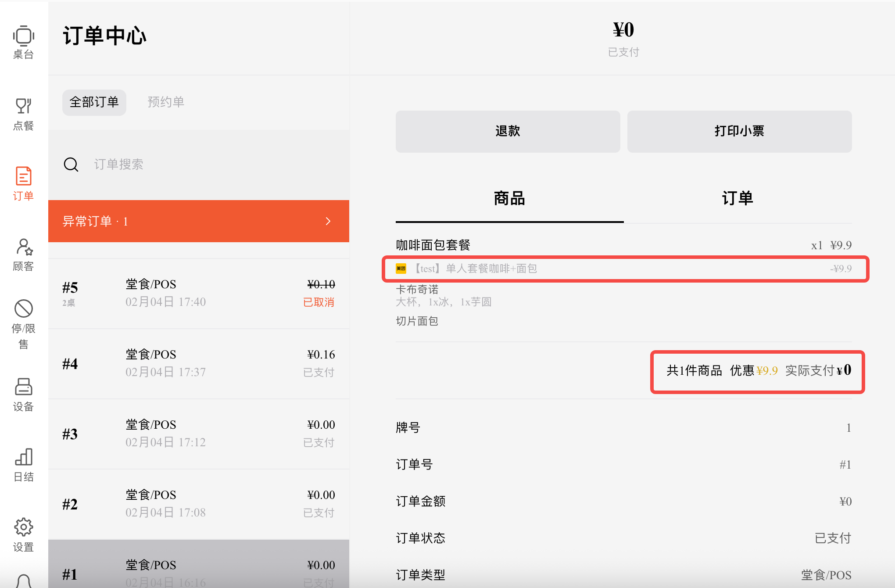Click the search magnifier icon

click(x=71, y=165)
